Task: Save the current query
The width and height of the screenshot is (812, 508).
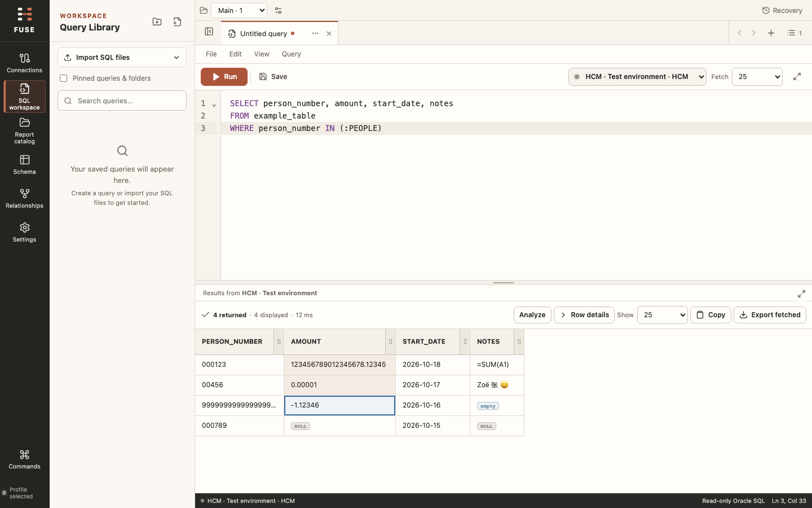Action: pyautogui.click(x=273, y=77)
